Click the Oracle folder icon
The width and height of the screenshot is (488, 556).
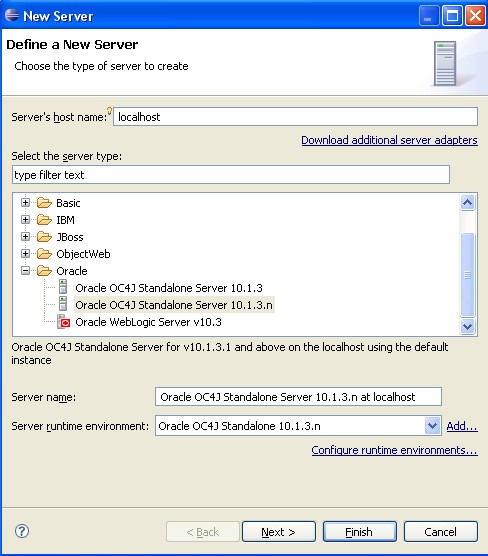click(44, 271)
